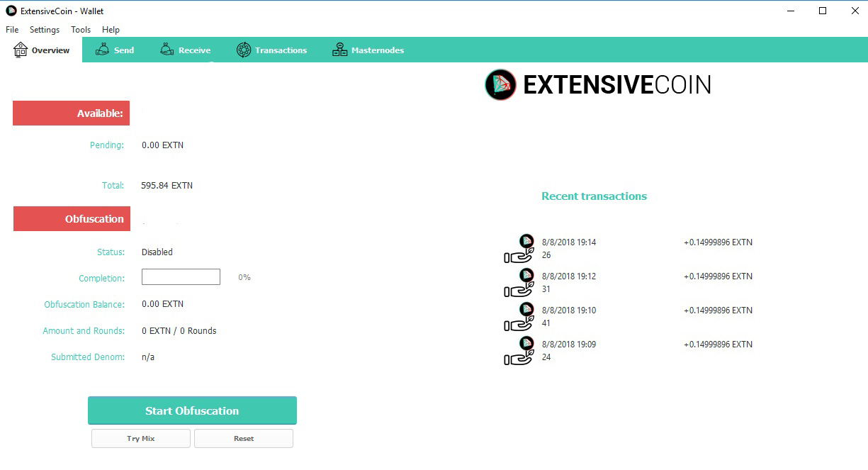Screen dimensions: 868x470
Task: Click the EXTENSIVECOIN wordmark text
Action: pyautogui.click(x=617, y=85)
